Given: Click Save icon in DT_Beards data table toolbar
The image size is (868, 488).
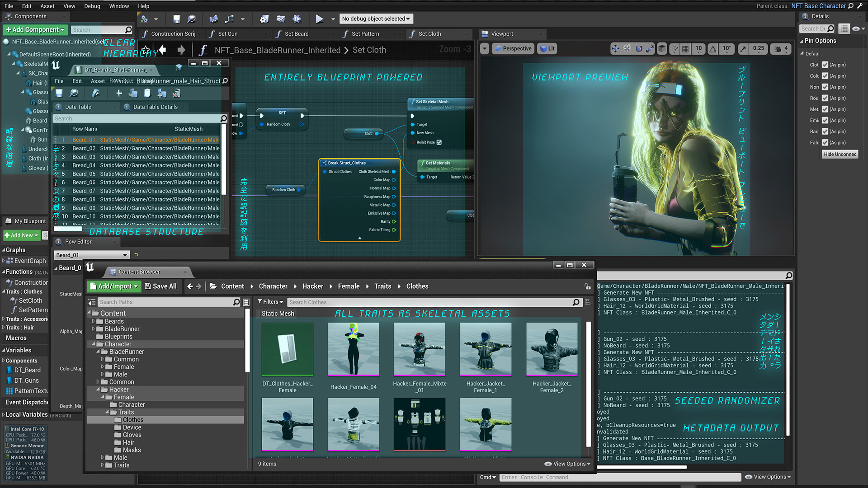Looking at the screenshot, I should point(59,93).
